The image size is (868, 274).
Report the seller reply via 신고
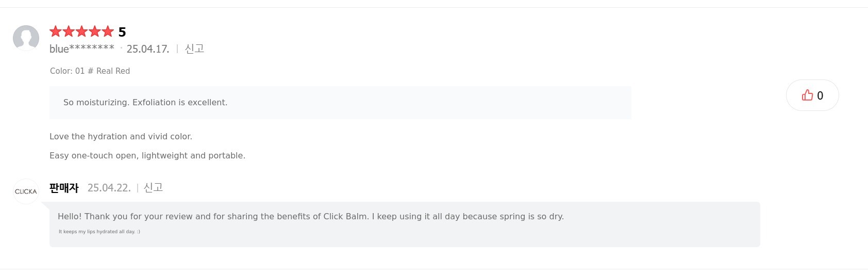point(153,187)
